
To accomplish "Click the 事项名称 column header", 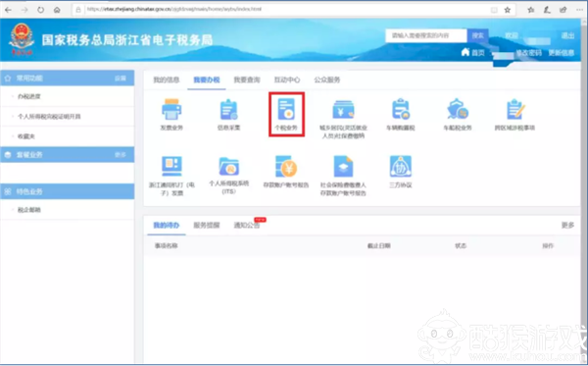I will (167, 246).
